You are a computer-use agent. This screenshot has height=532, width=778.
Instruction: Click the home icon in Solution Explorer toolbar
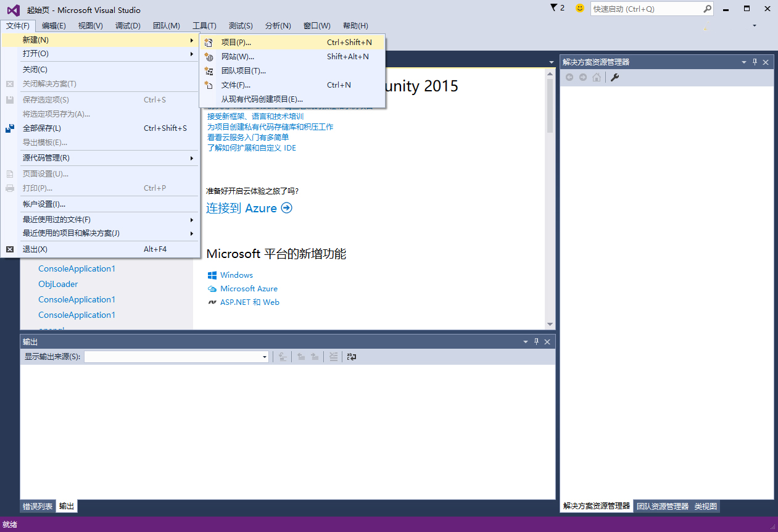(x=596, y=77)
